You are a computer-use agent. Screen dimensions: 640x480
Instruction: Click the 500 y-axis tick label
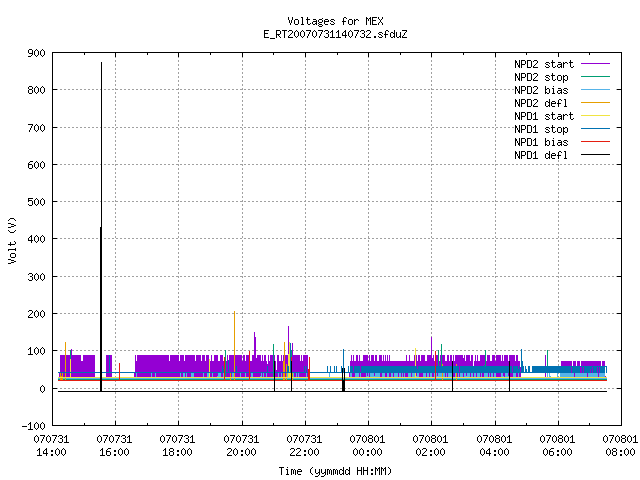click(x=36, y=202)
